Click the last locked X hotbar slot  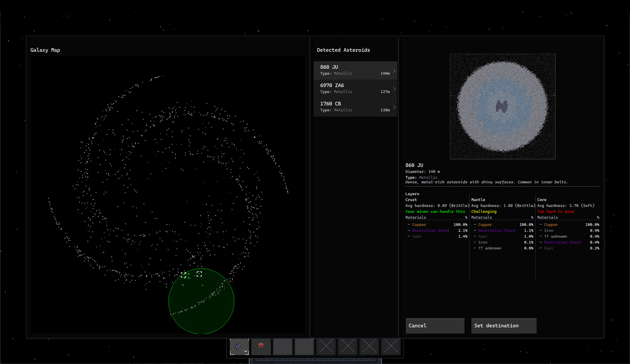click(390, 346)
